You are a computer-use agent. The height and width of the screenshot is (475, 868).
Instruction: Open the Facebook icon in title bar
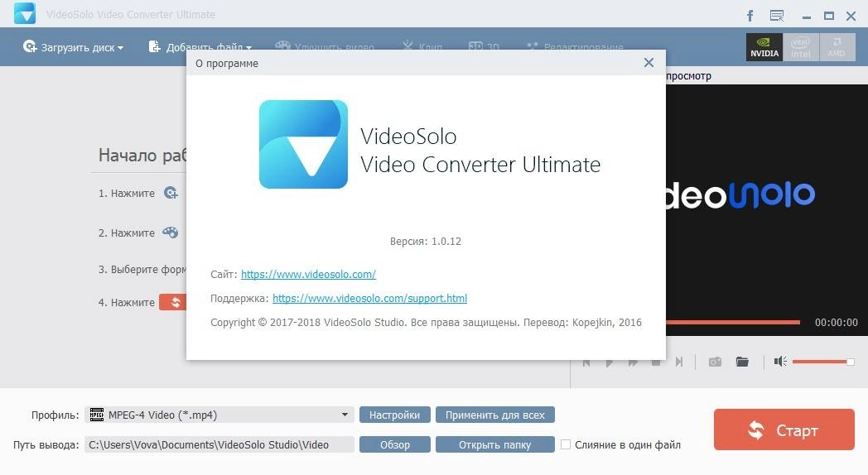click(750, 16)
